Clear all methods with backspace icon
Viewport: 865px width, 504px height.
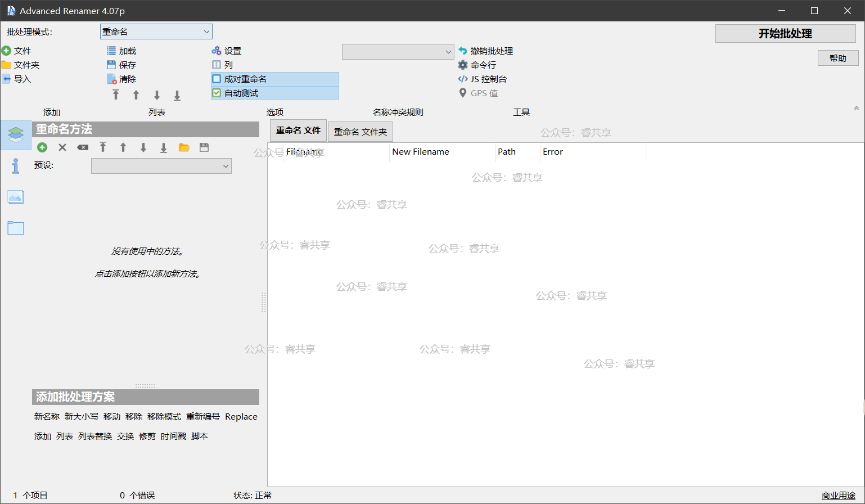(83, 147)
